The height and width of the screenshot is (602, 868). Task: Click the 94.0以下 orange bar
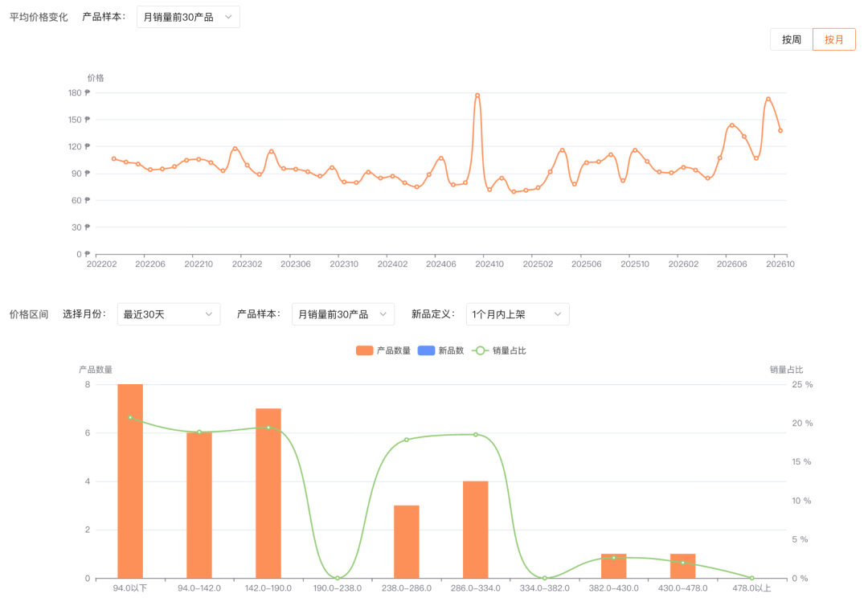[x=130, y=481]
